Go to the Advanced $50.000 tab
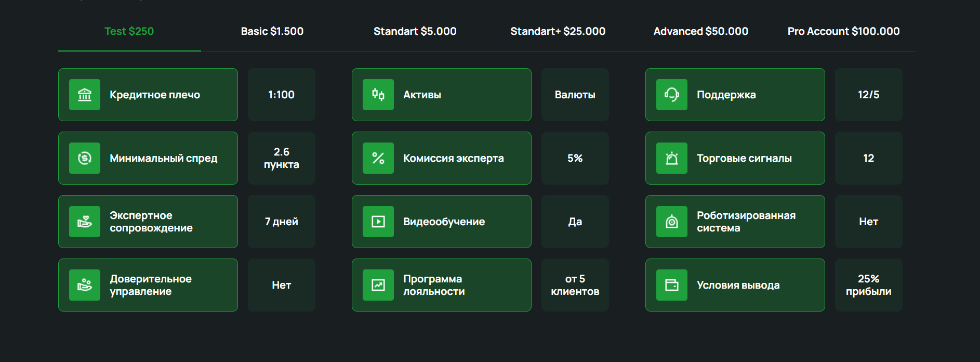Screen dimensions: 980x362 click(x=701, y=31)
